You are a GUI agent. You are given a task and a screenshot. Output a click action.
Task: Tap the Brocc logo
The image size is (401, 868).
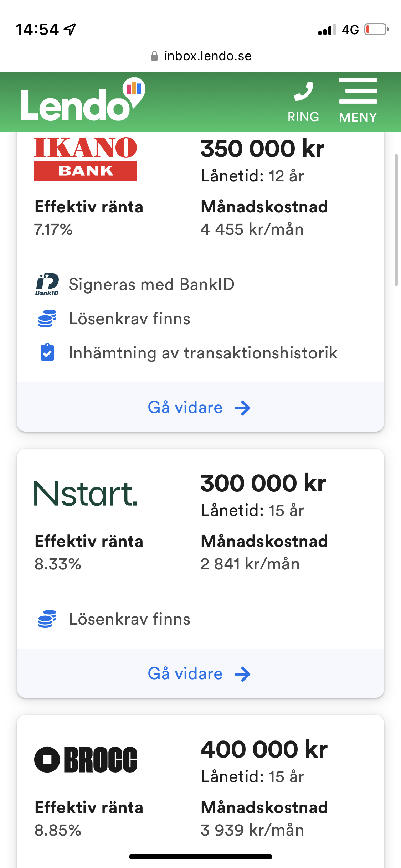tap(86, 759)
